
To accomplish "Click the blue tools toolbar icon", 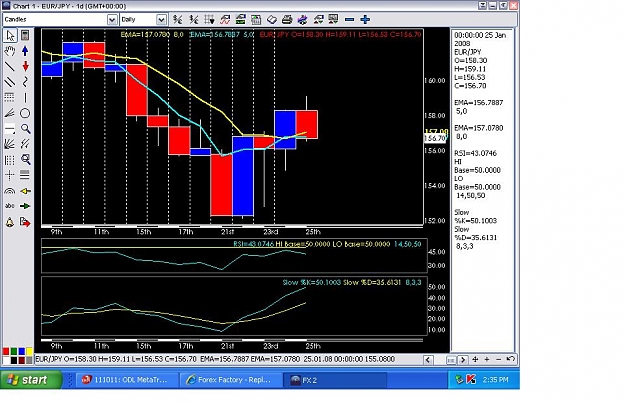I will click(x=303, y=19).
